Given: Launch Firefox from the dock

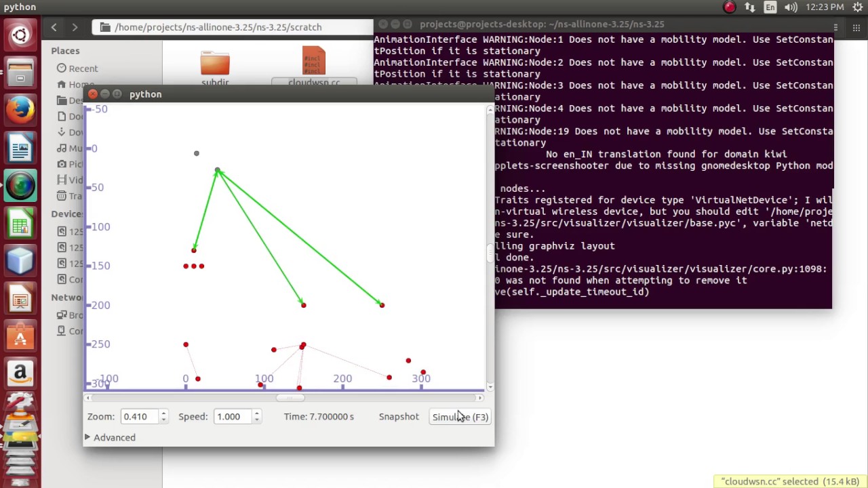Looking at the screenshot, I should (20, 110).
